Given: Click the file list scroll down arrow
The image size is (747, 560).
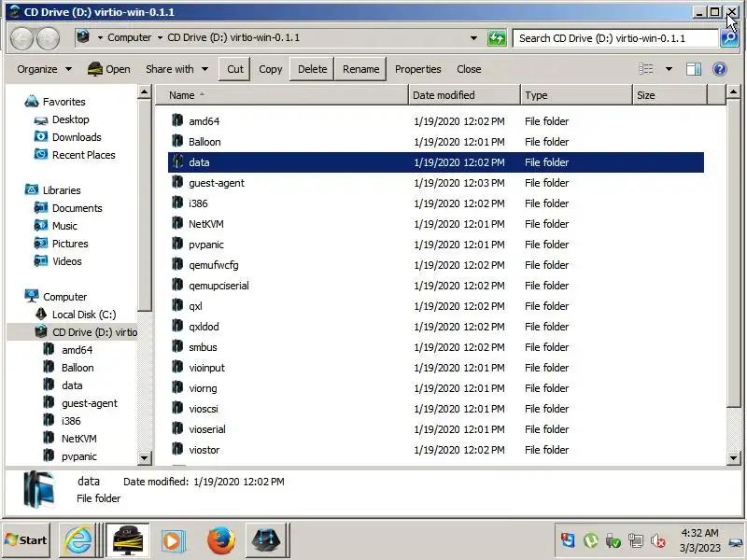Looking at the screenshot, I should pos(733,457).
